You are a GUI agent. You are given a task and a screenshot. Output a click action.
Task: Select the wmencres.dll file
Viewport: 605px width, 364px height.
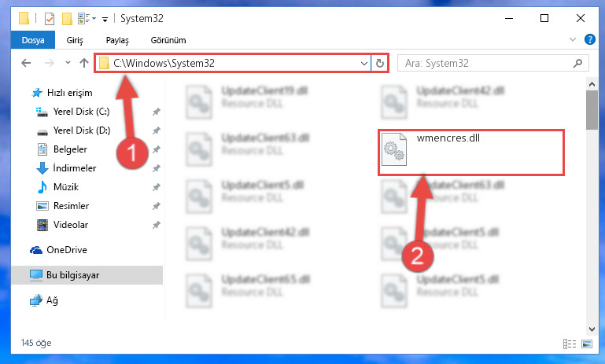coord(470,153)
